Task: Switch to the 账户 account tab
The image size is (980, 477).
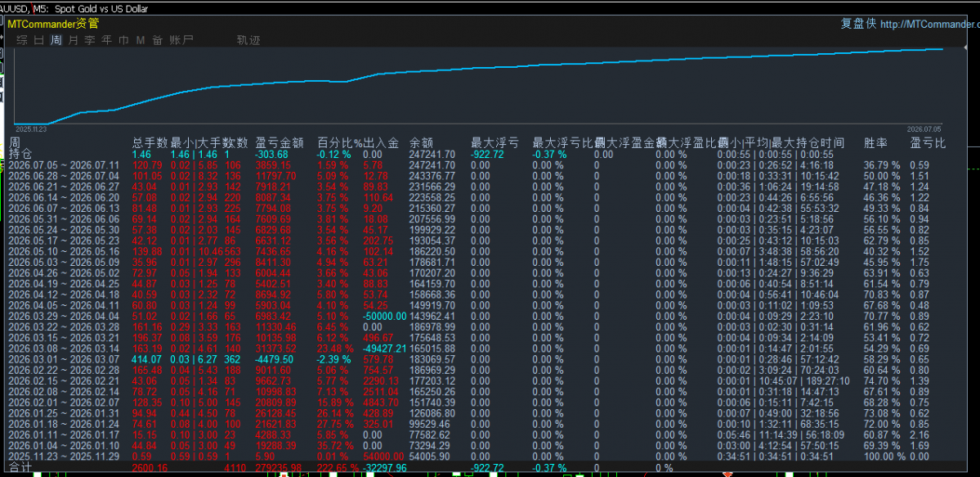Action: tap(181, 40)
